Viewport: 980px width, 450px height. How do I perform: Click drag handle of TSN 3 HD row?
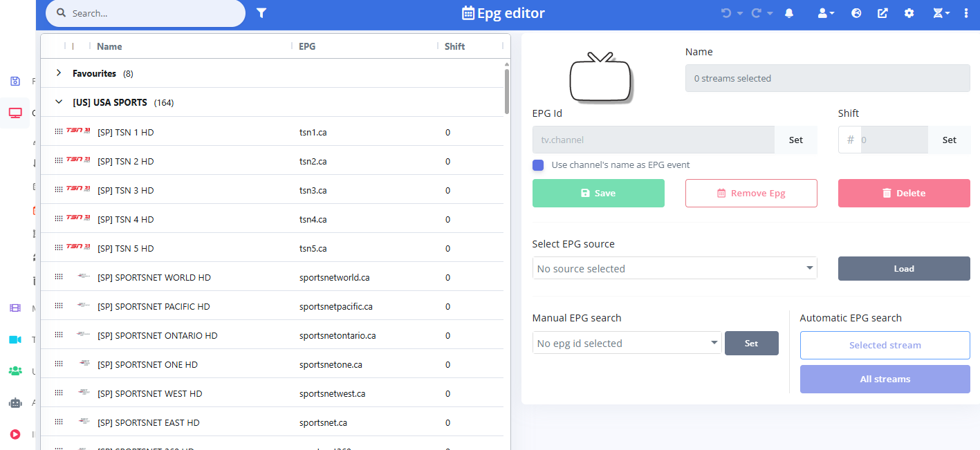click(x=59, y=190)
